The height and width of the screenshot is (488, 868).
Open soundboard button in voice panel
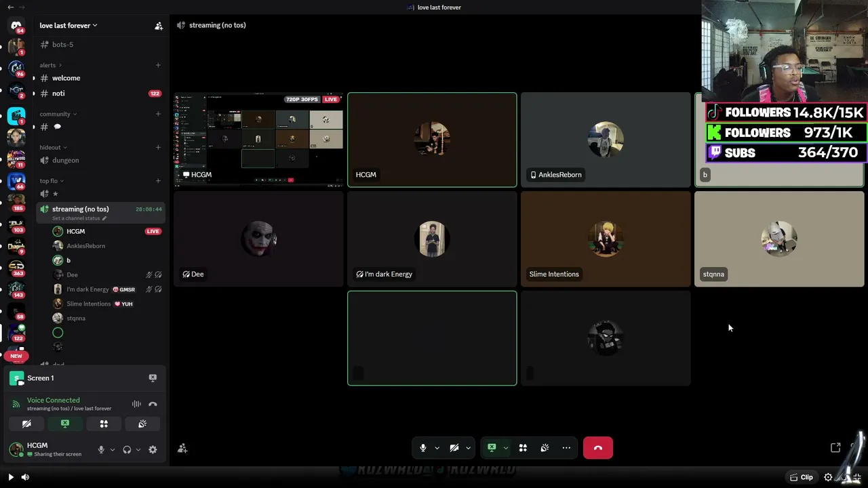click(142, 424)
